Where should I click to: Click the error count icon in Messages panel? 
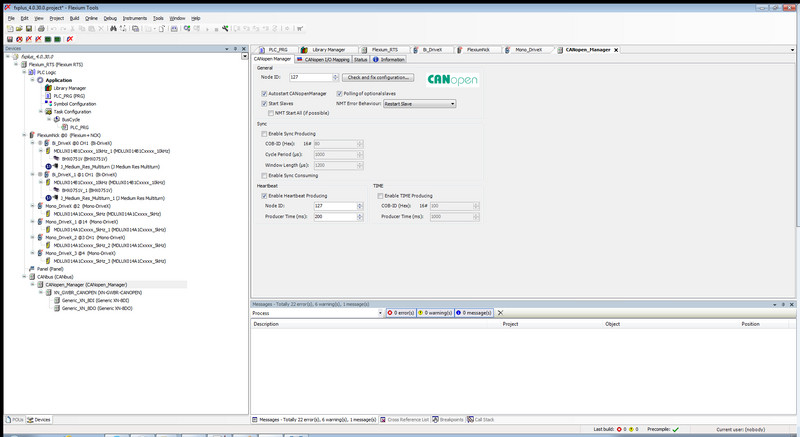pyautogui.click(x=390, y=313)
